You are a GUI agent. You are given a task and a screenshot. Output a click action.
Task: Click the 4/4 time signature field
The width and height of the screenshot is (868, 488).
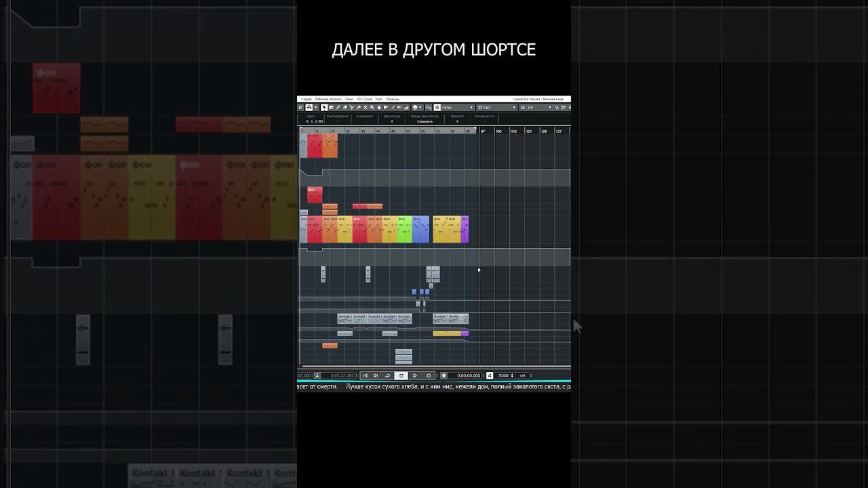click(x=523, y=375)
